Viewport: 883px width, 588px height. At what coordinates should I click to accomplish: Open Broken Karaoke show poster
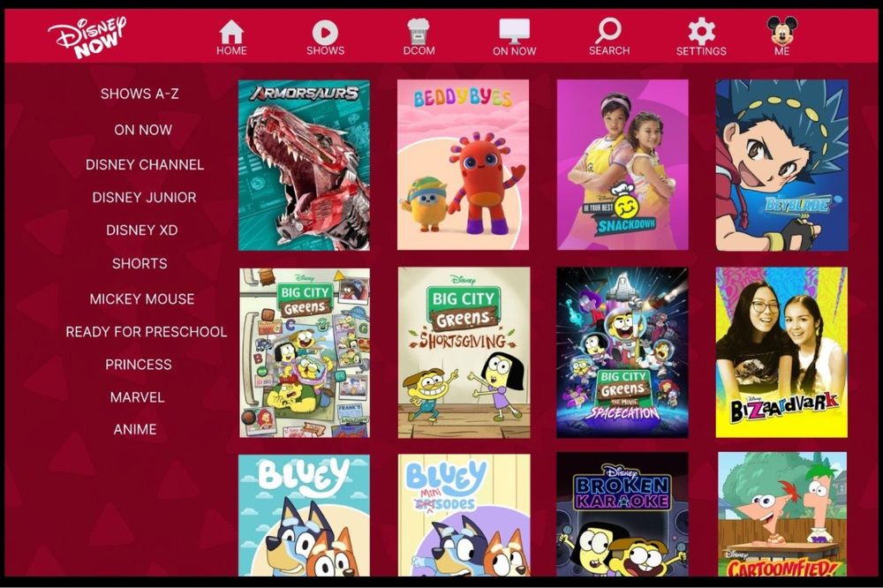(x=623, y=515)
